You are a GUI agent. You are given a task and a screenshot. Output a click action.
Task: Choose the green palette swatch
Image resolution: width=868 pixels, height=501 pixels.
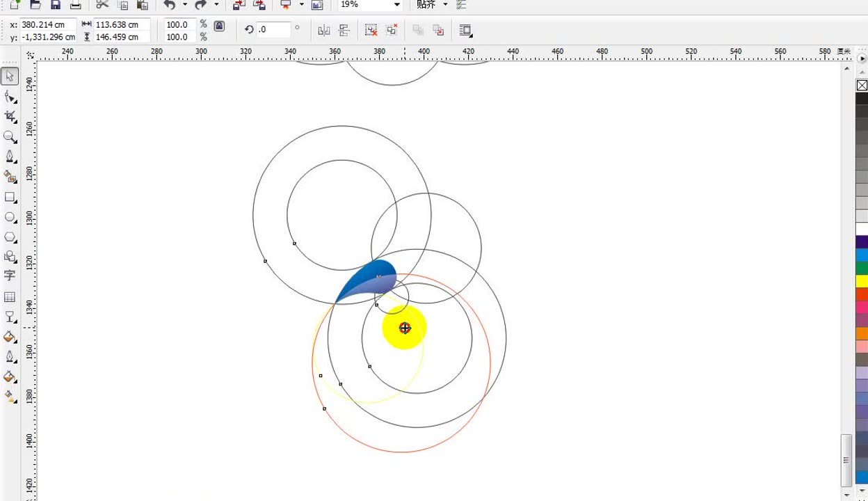862,268
